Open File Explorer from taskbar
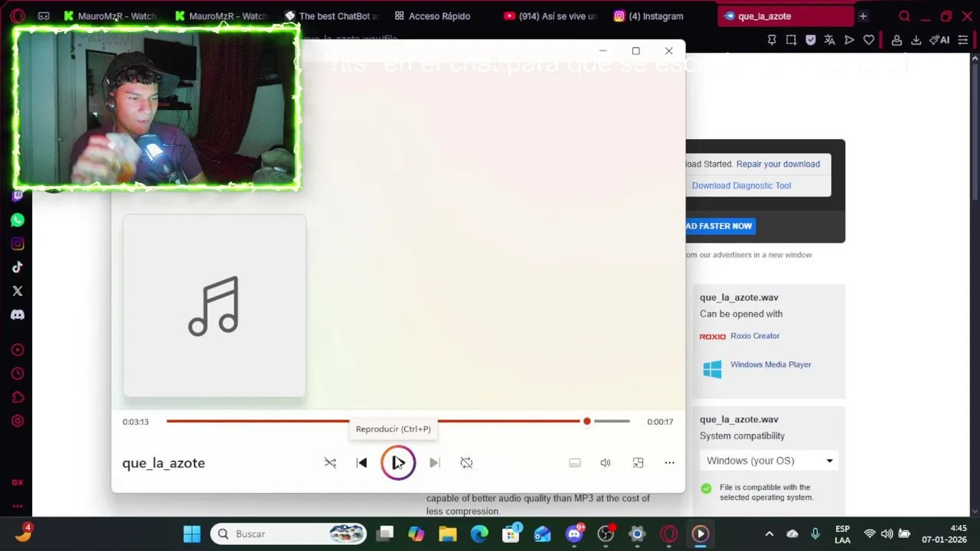Screen dimensions: 980x551 pyautogui.click(x=448, y=534)
